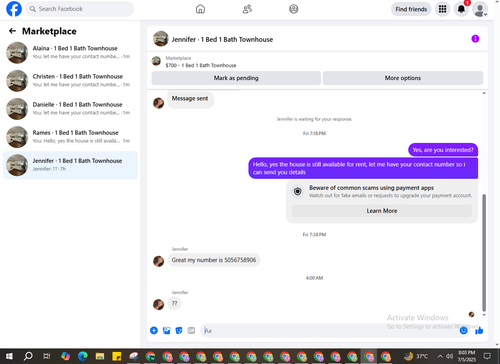Open Rames' townhouse conversation
The height and width of the screenshot is (364, 500).
[70, 137]
